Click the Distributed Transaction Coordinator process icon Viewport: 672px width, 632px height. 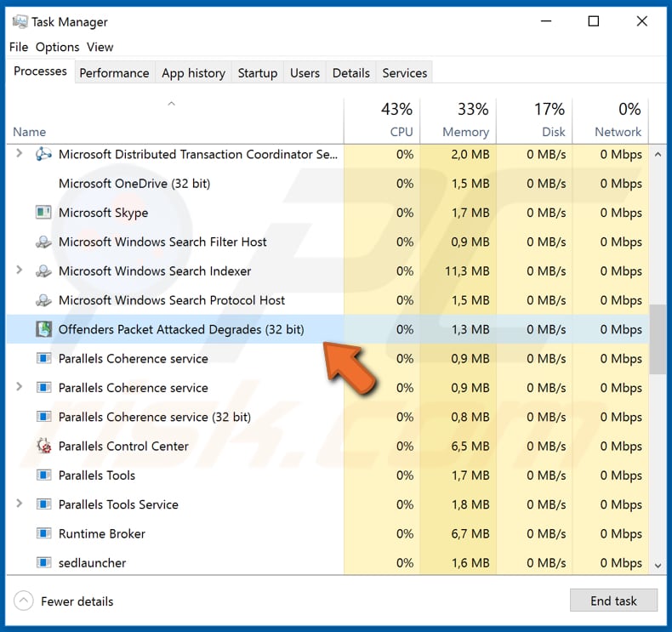(x=43, y=154)
